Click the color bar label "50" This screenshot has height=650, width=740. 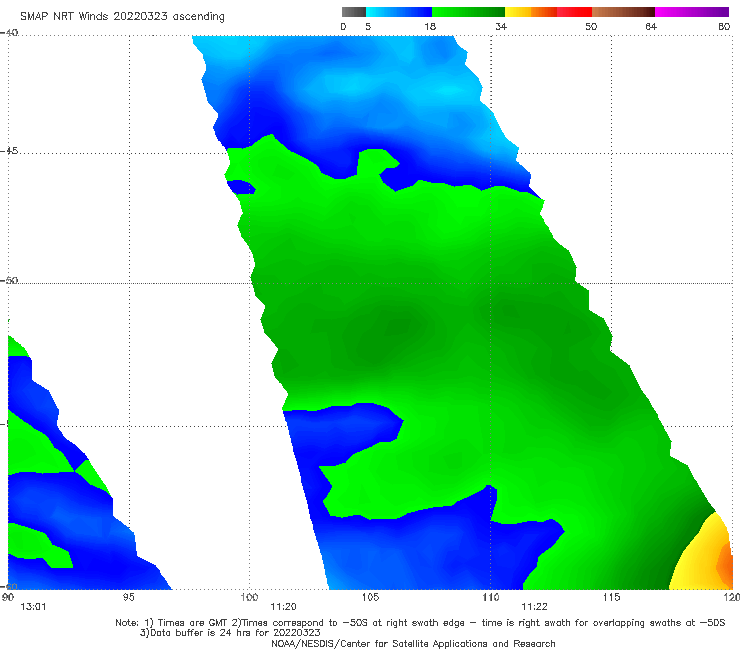pyautogui.click(x=591, y=27)
